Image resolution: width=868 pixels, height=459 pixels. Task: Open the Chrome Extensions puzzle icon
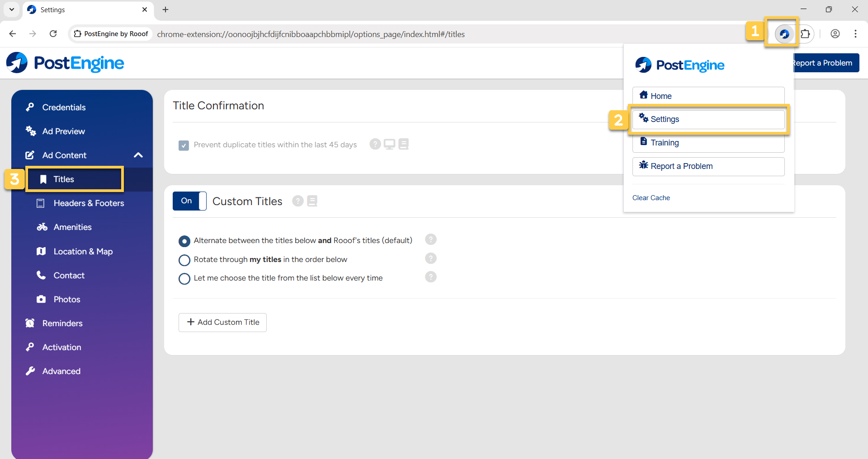pyautogui.click(x=805, y=34)
